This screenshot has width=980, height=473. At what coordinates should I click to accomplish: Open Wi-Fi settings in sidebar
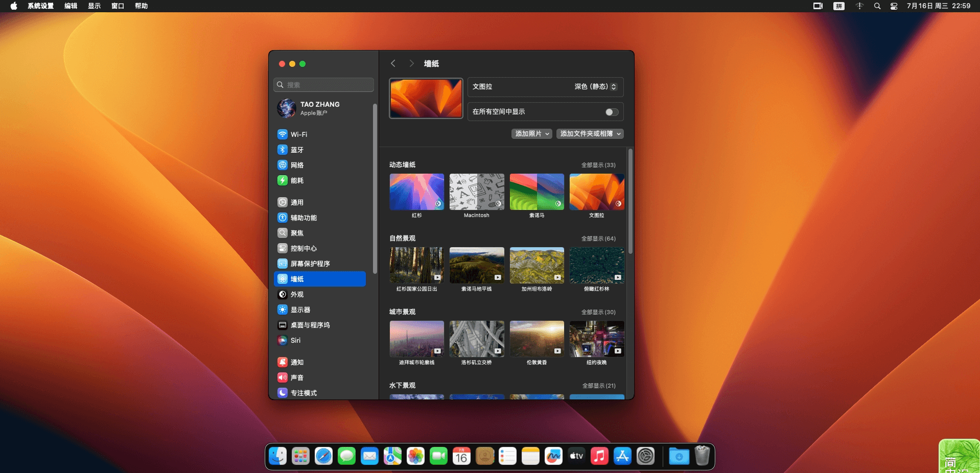[299, 134]
